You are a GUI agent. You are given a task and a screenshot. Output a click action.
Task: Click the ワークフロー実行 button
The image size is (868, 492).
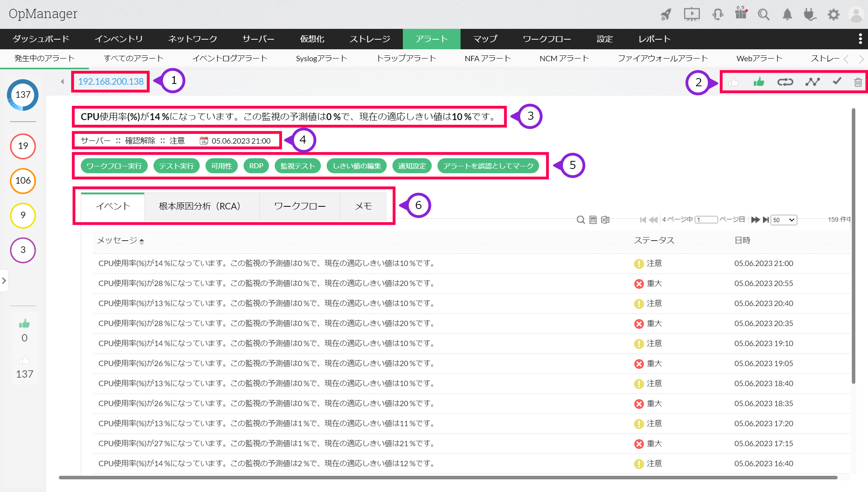[114, 166]
